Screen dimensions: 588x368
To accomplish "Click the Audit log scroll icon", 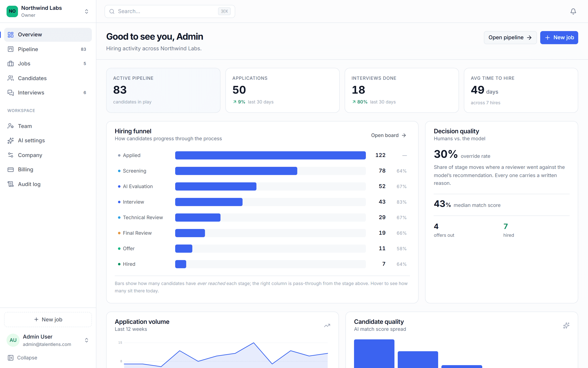I will pos(10,184).
